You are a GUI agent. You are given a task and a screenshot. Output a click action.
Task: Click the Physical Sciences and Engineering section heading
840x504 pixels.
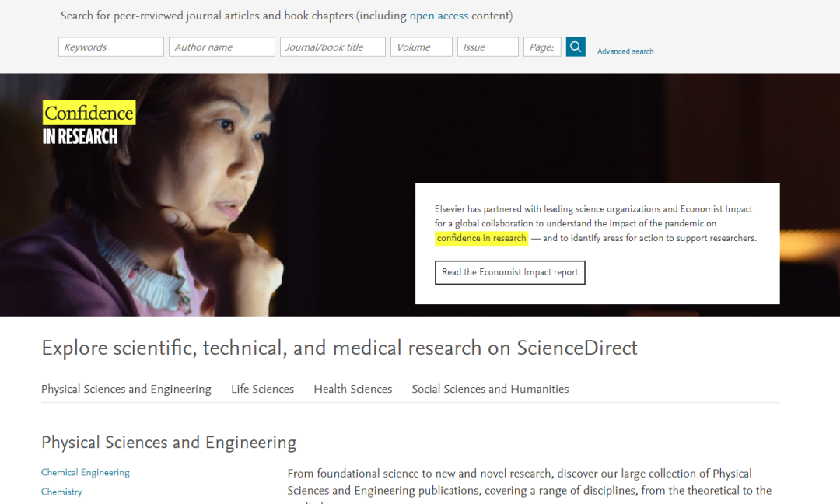[x=169, y=443]
